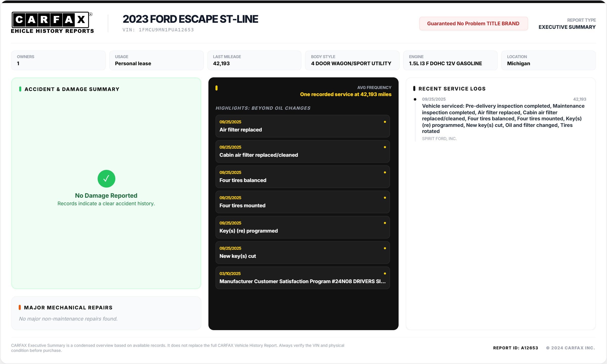Expand the truncated Manufacturer Customer Satisfaction Program entry
607x364 pixels.
tap(302, 278)
